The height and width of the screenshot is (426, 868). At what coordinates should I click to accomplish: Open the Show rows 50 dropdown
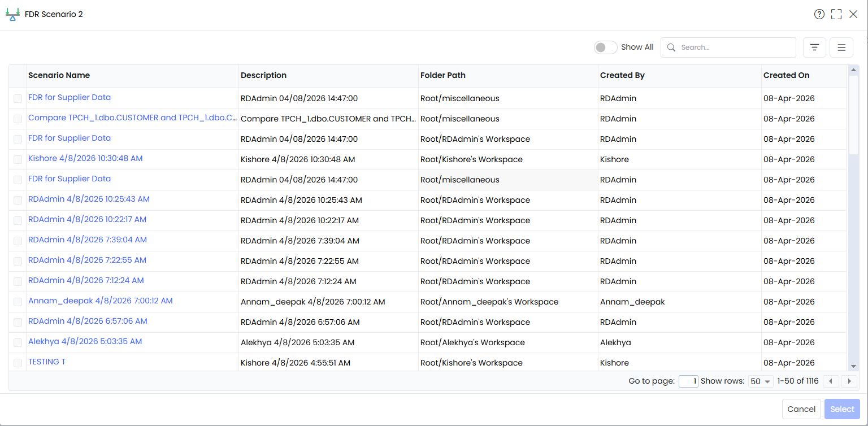coord(761,381)
